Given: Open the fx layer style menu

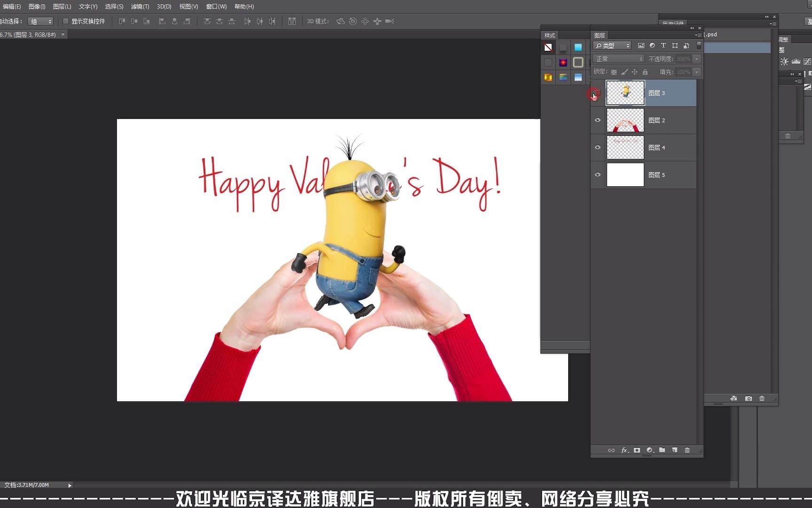Looking at the screenshot, I should 625,450.
